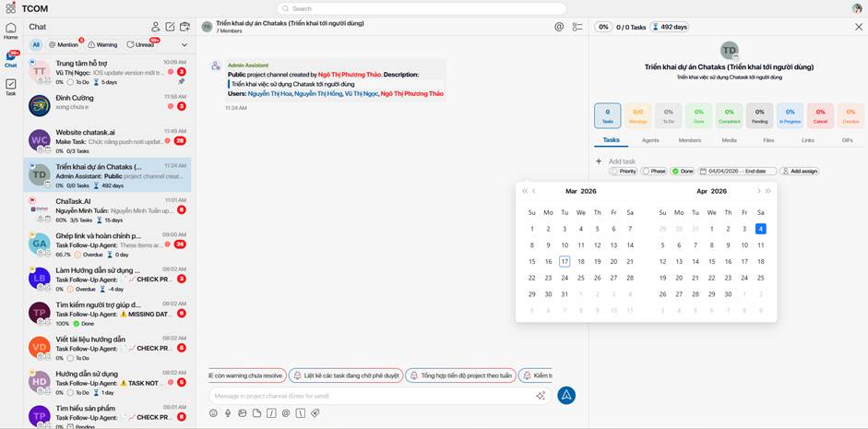
Task: Click the green Done 0% status card
Action: 698,115
